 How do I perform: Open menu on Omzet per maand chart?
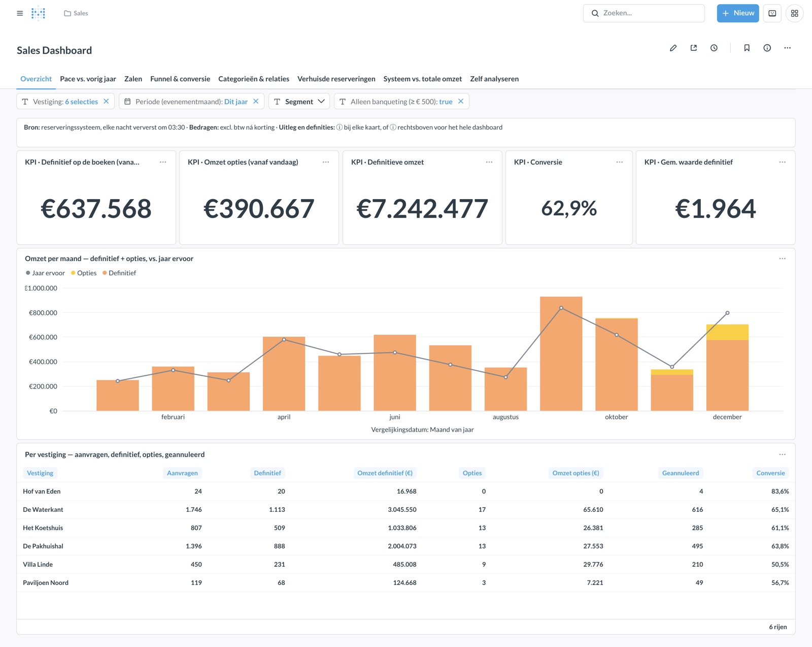pos(783,258)
